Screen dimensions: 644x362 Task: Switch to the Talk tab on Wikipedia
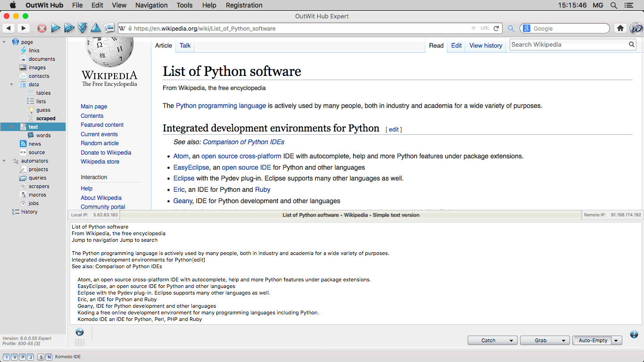[185, 45]
